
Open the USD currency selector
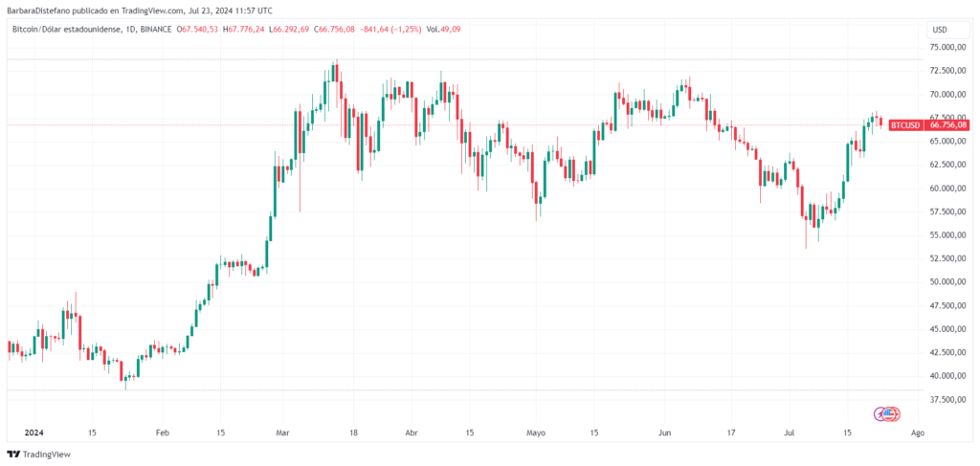[940, 30]
